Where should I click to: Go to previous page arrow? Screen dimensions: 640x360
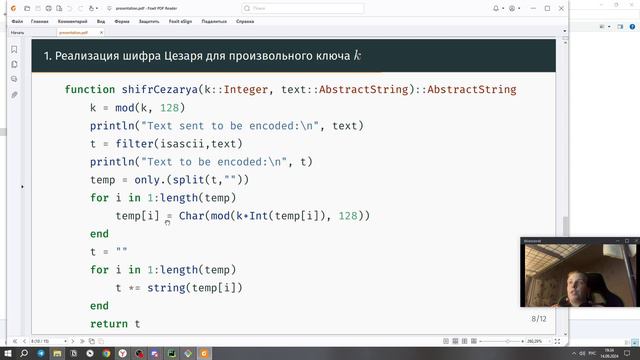[24, 341]
